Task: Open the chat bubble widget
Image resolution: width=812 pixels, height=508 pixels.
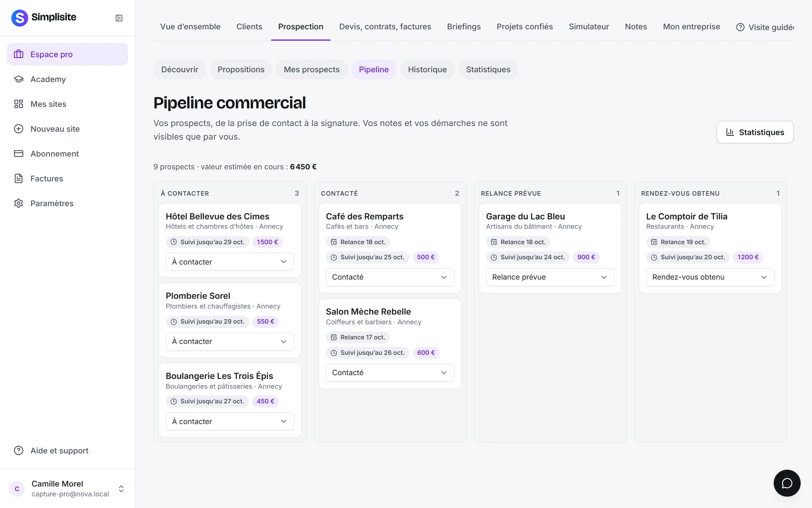Action: click(787, 483)
